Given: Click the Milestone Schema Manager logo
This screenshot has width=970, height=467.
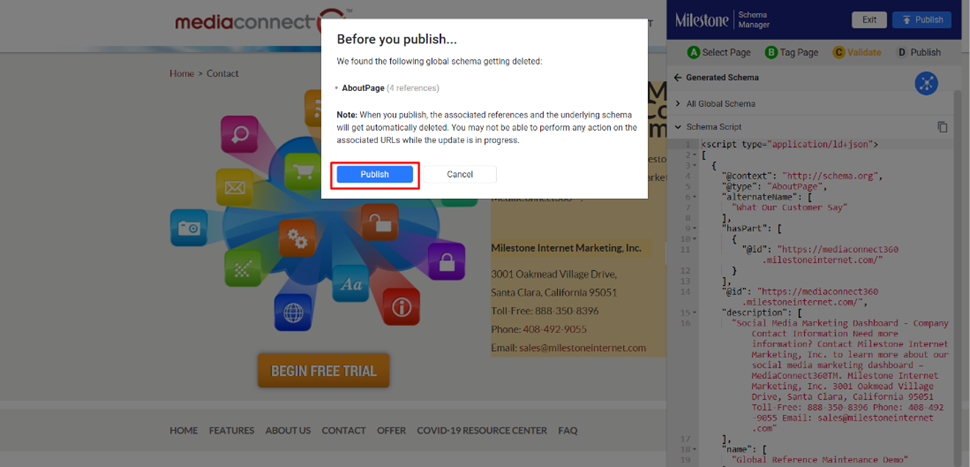Looking at the screenshot, I should point(723,20).
